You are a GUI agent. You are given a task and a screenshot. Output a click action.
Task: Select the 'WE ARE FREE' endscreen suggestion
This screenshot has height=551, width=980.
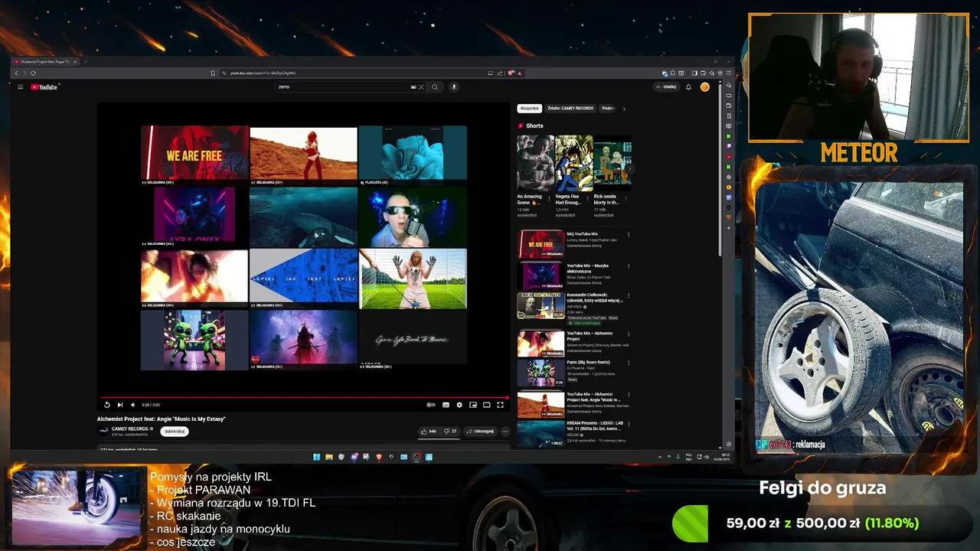point(194,153)
